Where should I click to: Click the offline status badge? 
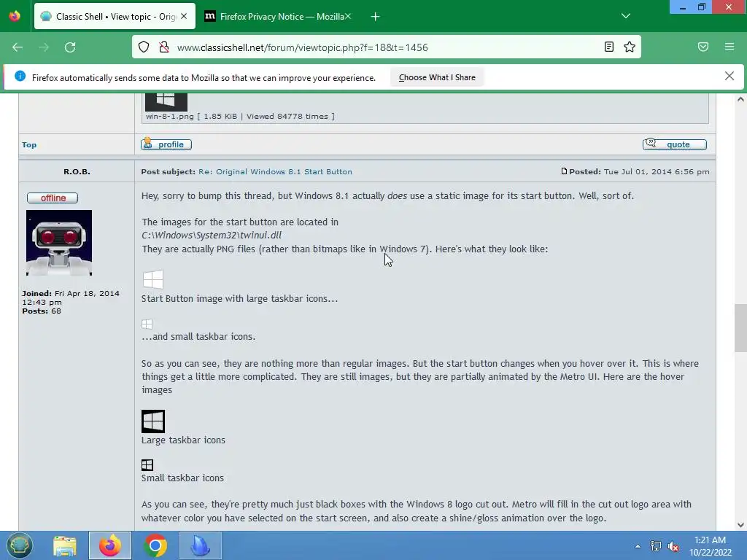click(53, 198)
